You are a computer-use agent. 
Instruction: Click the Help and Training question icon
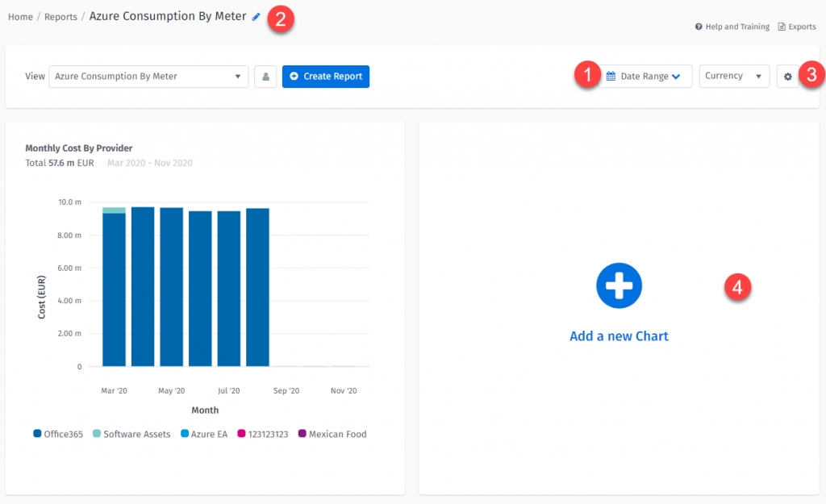click(699, 27)
